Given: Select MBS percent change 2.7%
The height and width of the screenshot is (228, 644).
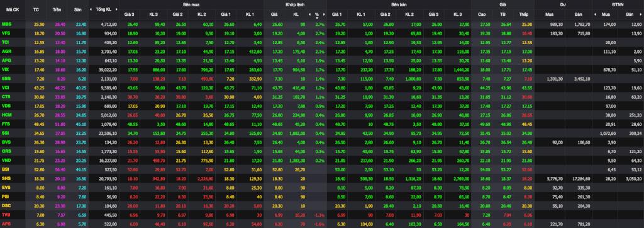Looking at the screenshot, I should point(320,25).
